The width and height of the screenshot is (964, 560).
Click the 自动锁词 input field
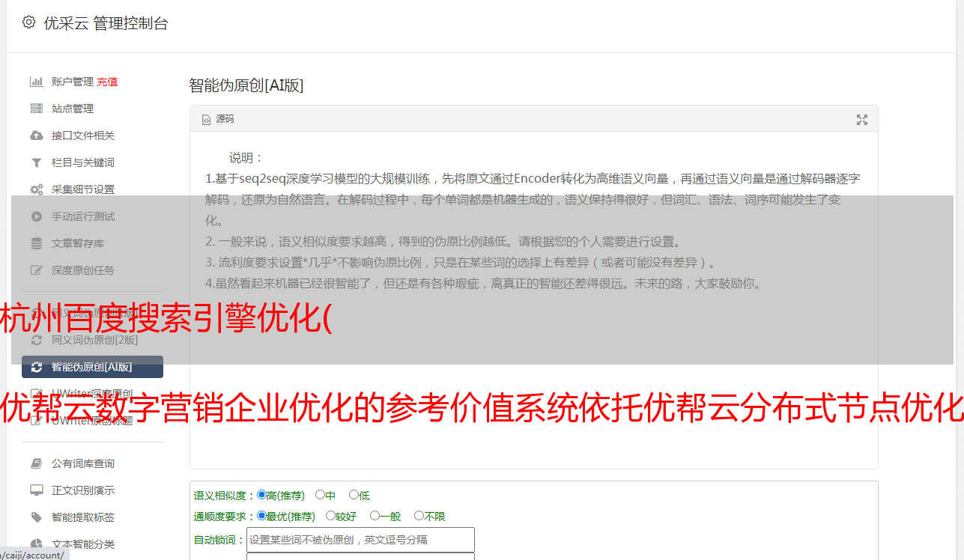coord(360,540)
